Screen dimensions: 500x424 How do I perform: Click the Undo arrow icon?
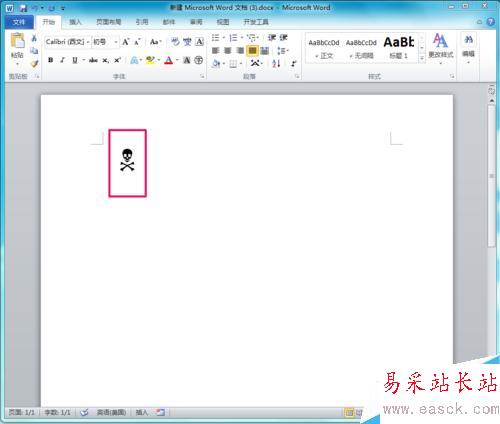pos(35,8)
